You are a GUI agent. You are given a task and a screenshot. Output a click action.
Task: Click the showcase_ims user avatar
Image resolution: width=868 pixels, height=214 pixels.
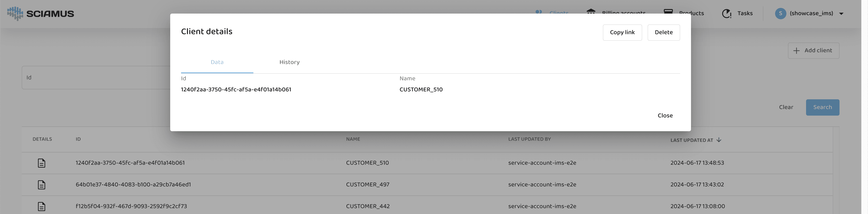tap(780, 14)
